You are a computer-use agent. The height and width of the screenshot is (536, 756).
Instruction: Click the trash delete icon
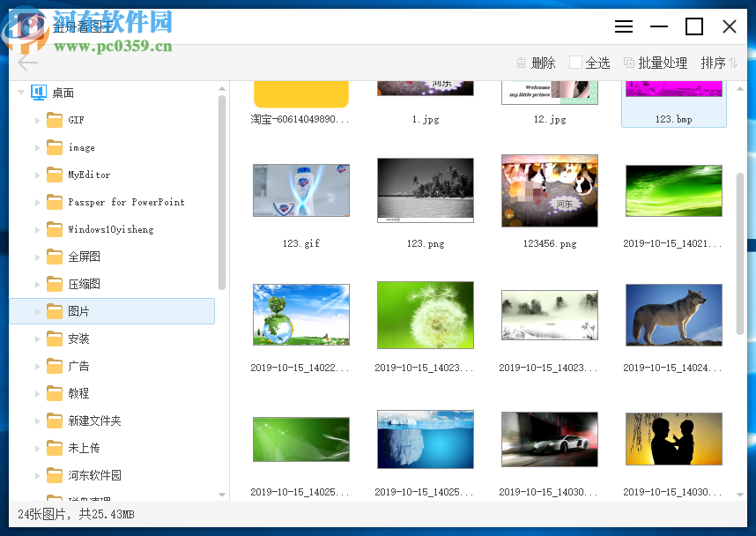[521, 63]
